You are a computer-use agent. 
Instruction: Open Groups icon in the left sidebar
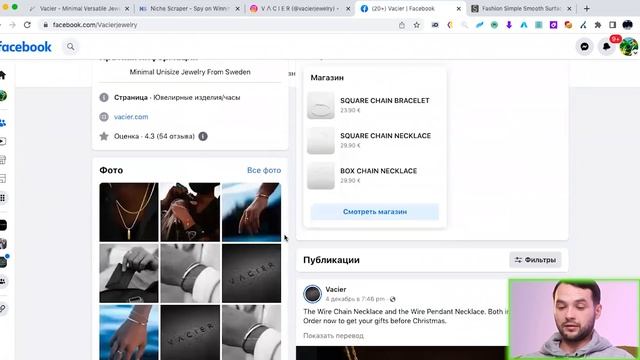[x=2, y=281]
